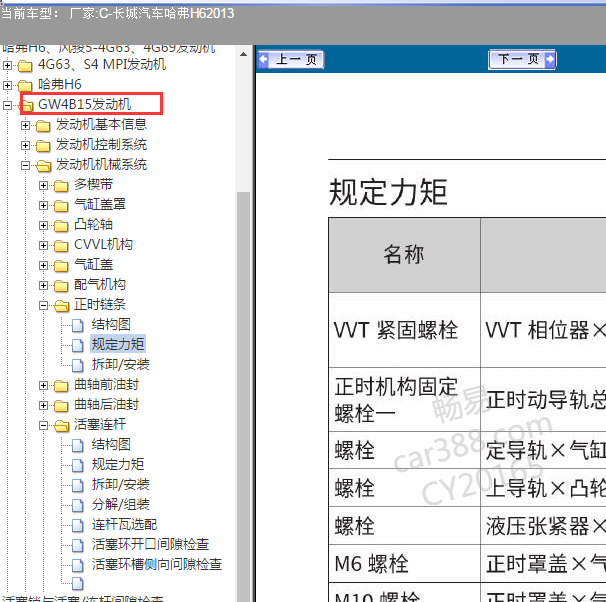This screenshot has height=602, width=606.
Task: Expand the 多楔带 node
Action: point(43,185)
